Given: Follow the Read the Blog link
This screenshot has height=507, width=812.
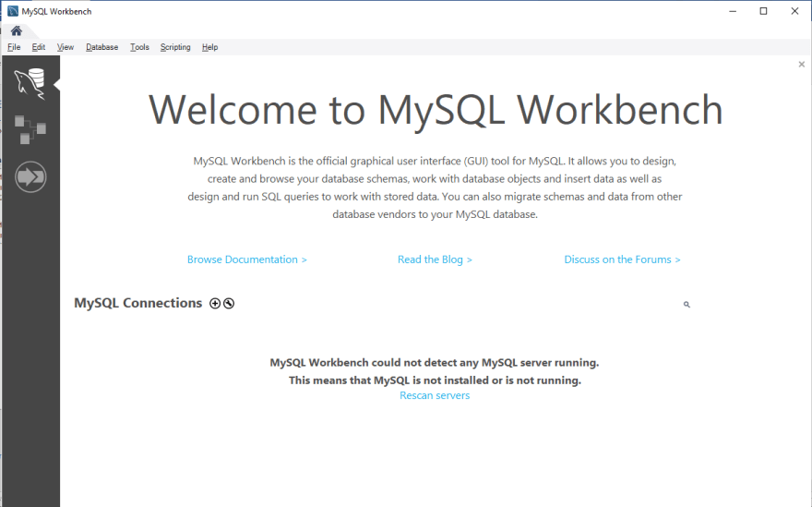Looking at the screenshot, I should coord(435,260).
